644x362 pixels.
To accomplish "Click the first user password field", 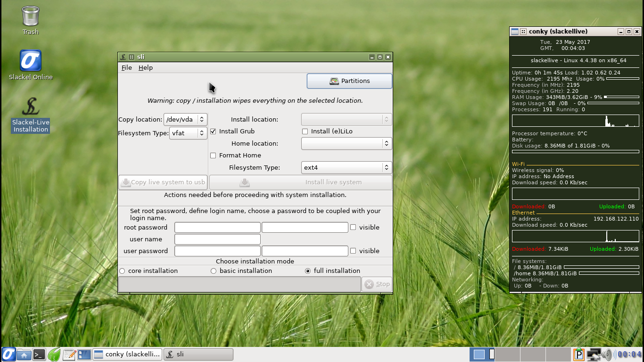I will (x=217, y=251).
